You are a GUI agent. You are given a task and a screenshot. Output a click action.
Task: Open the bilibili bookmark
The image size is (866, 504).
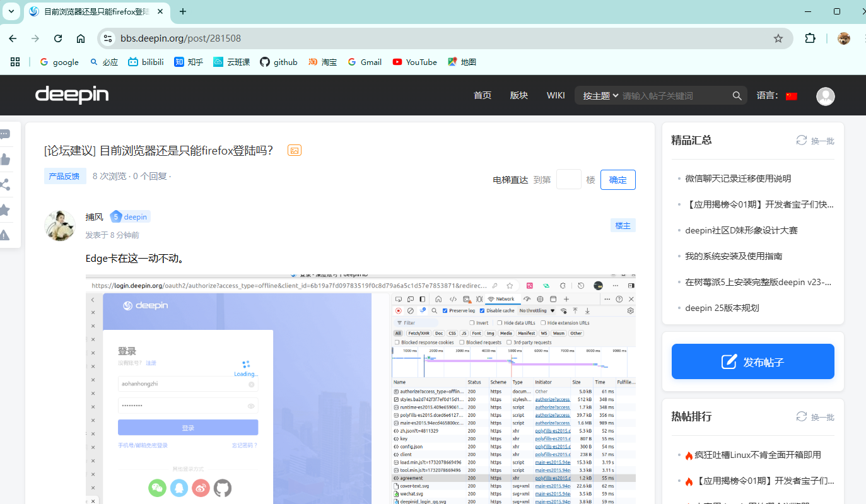[146, 62]
